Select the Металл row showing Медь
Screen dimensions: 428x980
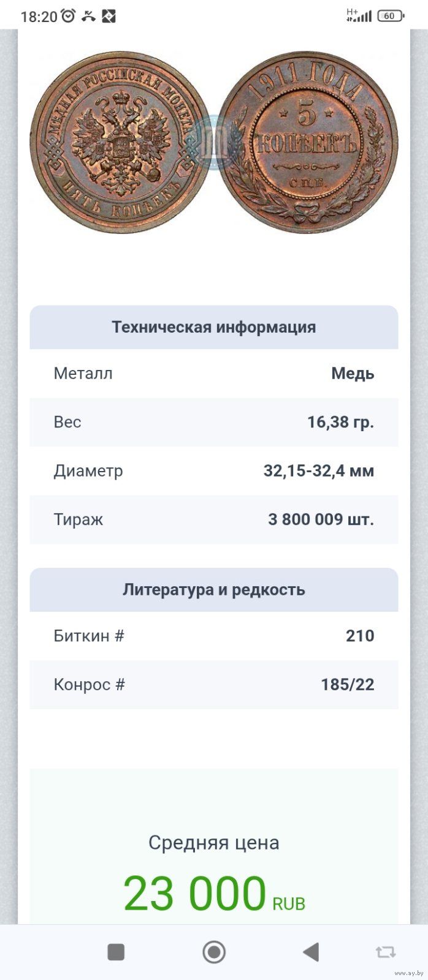click(214, 374)
